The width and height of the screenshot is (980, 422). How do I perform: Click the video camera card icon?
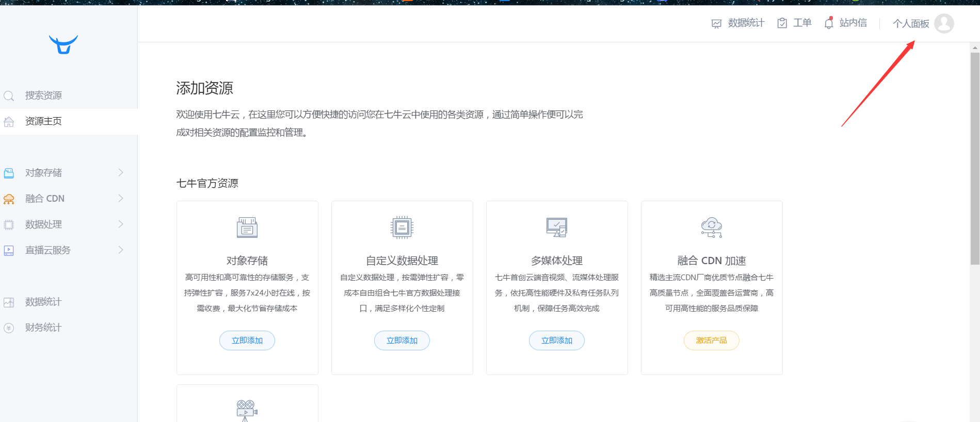(x=247, y=411)
